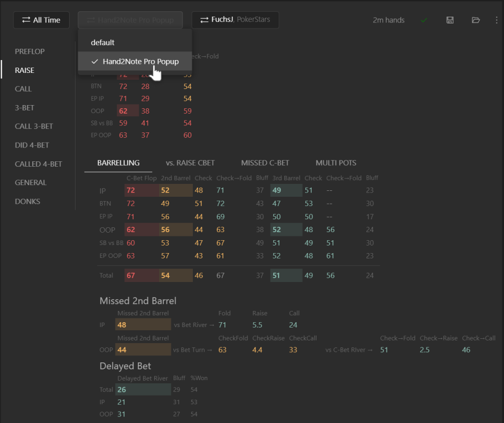Open the DONKS sidebar section
This screenshot has width=504, height=423.
28,202
